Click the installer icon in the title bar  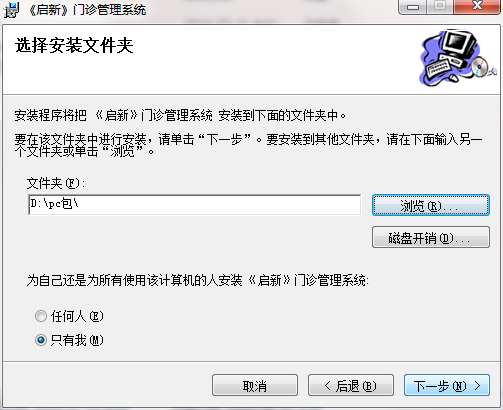pyautogui.click(x=12, y=10)
